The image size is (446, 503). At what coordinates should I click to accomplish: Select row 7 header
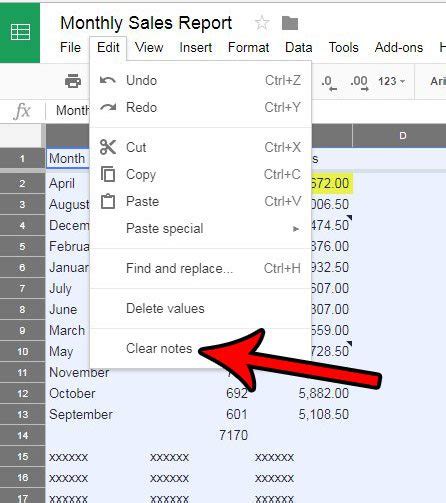coord(22,289)
